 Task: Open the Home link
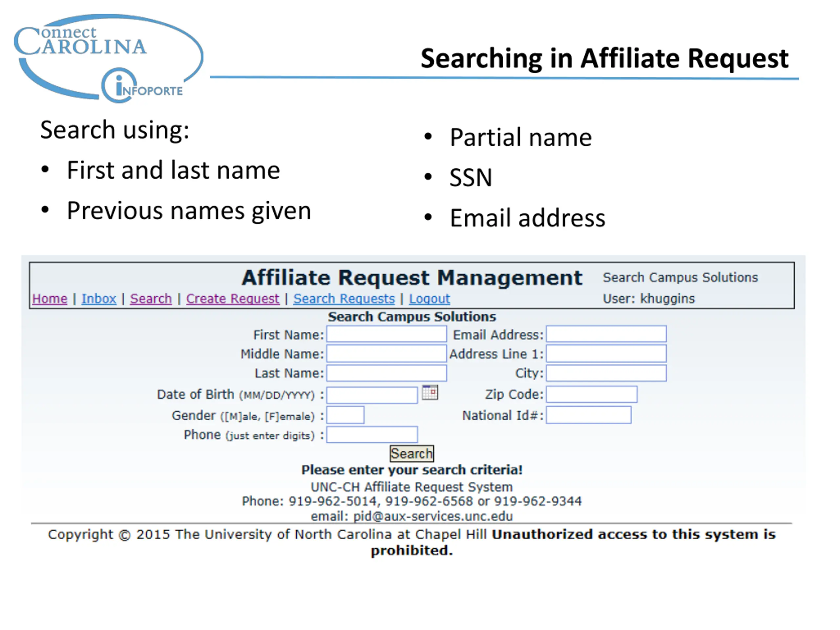(x=50, y=299)
